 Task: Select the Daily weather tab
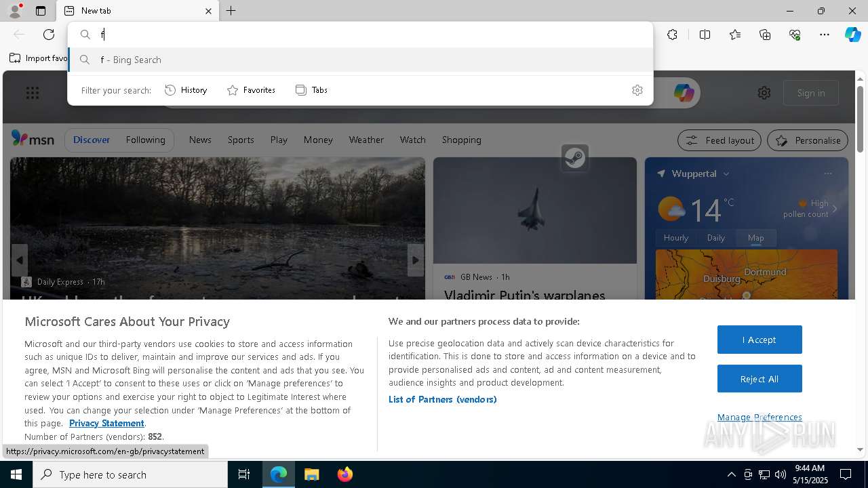[x=716, y=238]
